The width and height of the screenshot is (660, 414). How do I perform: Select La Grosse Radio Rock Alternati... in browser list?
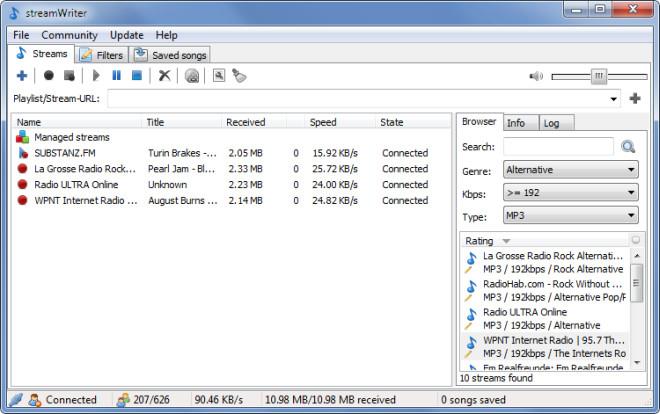pyautogui.click(x=546, y=262)
